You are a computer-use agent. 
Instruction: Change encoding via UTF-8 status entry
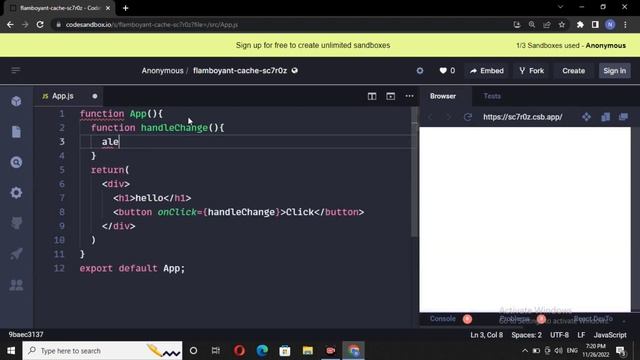coord(560,335)
